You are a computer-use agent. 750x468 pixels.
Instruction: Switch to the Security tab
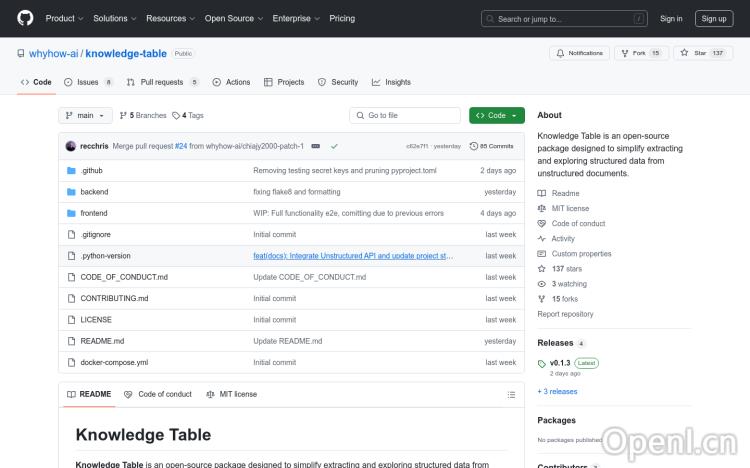click(338, 82)
